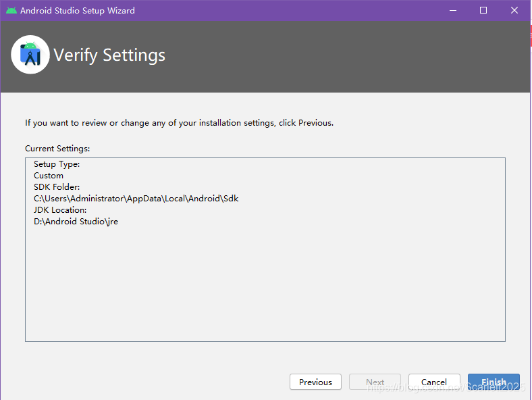Click the Cancel button
The width and height of the screenshot is (532, 400).
[434, 382]
